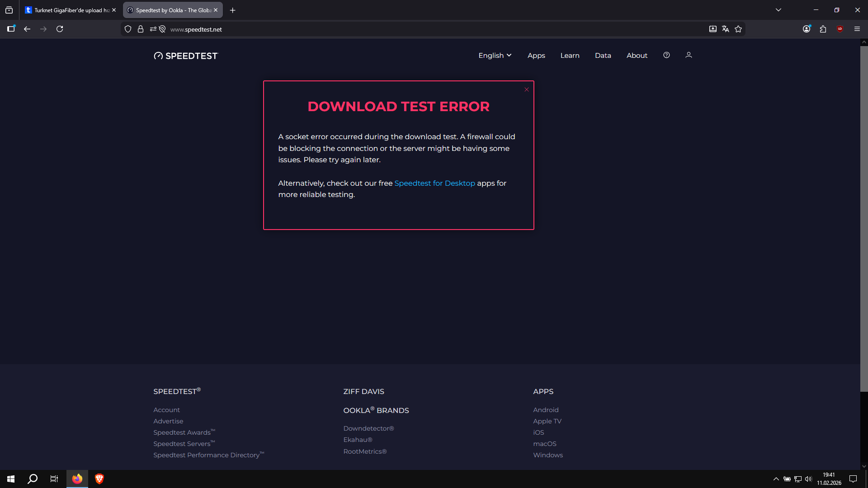Open the Learn menu item
868x488 pixels.
coord(570,55)
